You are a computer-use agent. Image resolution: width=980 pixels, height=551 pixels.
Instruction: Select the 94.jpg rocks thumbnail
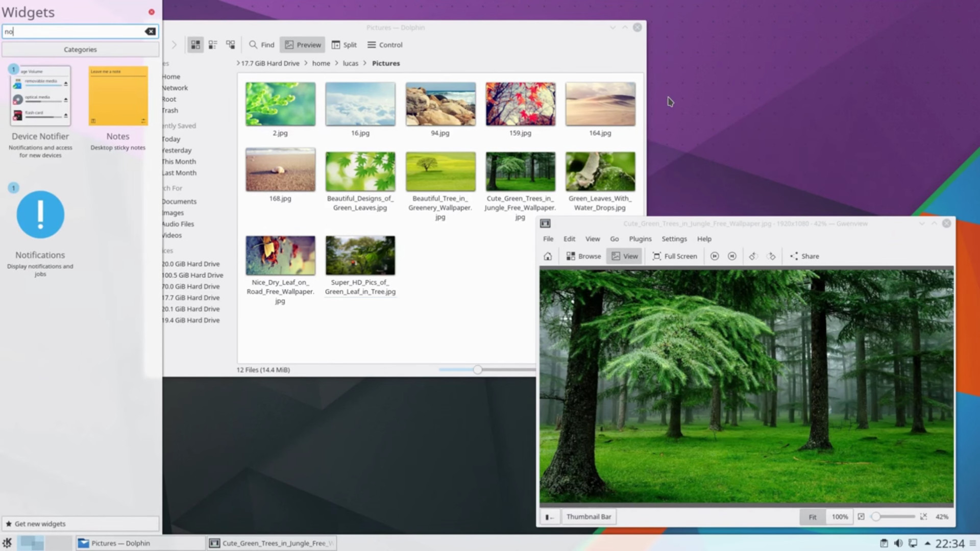click(440, 104)
